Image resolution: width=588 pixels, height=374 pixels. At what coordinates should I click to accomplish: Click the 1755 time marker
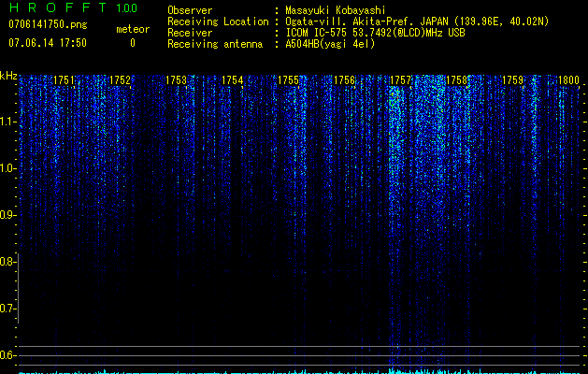point(288,80)
